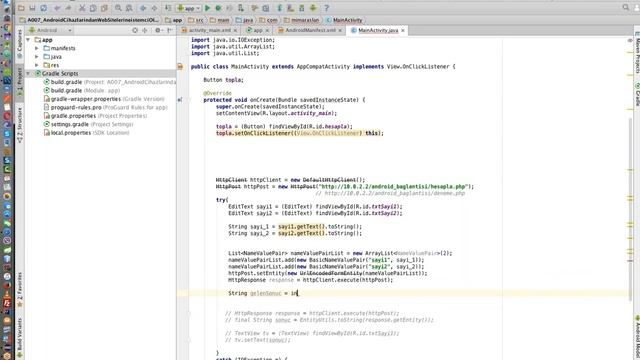Click Scroll from Source icon in Project panel
Image resolution: width=640 pixels, height=360 pixels.
tap(135, 30)
